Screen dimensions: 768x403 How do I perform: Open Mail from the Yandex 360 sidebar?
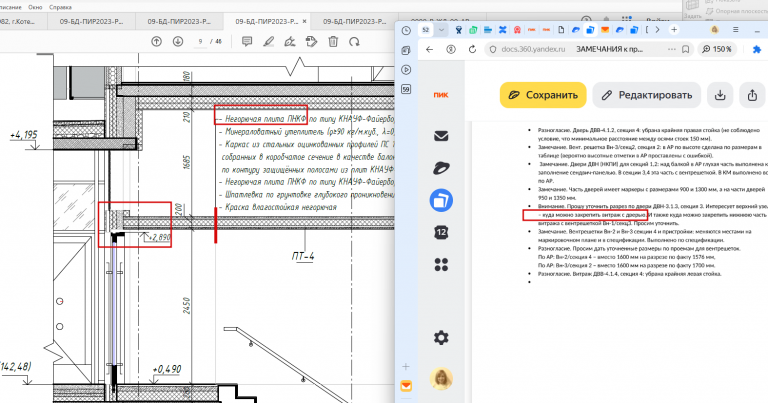coord(441,136)
